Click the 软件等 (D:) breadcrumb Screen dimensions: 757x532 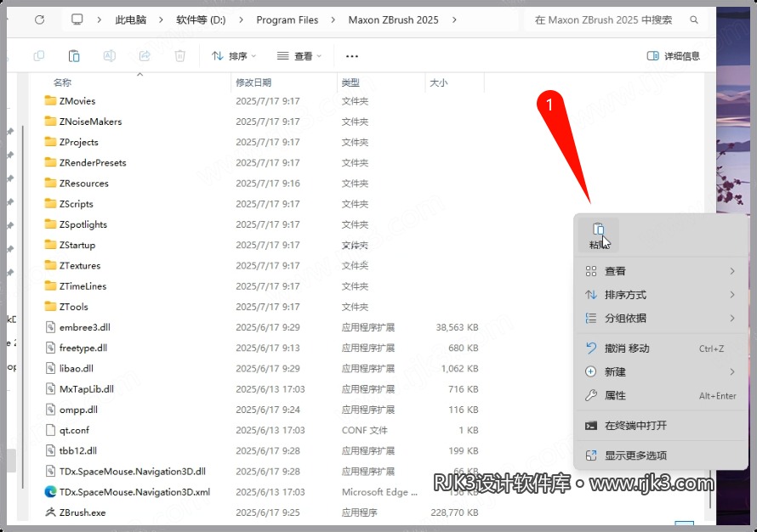pyautogui.click(x=201, y=20)
